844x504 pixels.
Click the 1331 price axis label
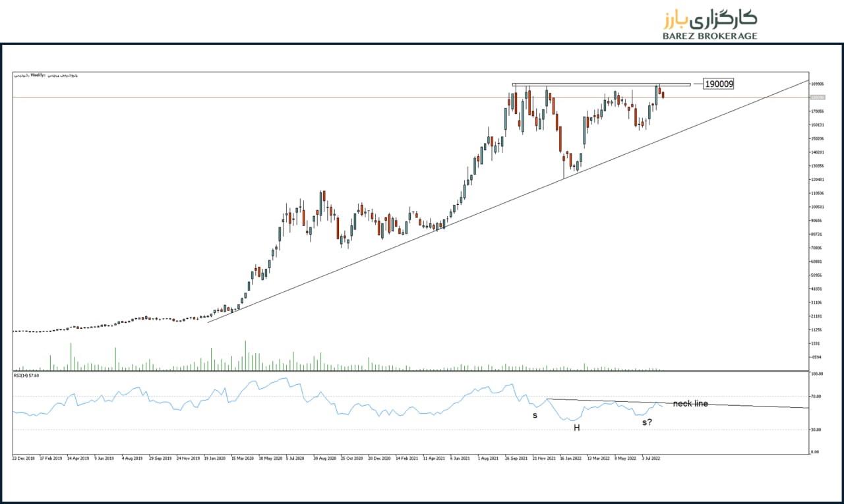point(815,344)
